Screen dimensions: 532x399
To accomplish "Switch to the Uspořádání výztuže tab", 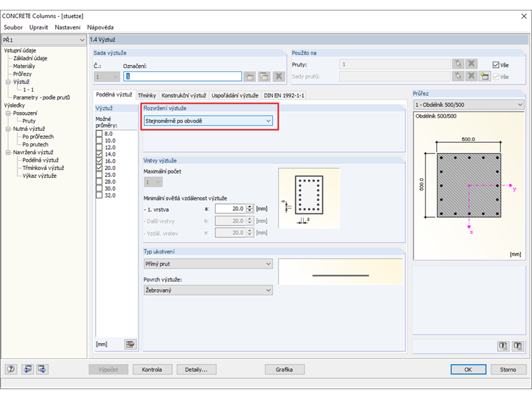I will [x=234, y=96].
